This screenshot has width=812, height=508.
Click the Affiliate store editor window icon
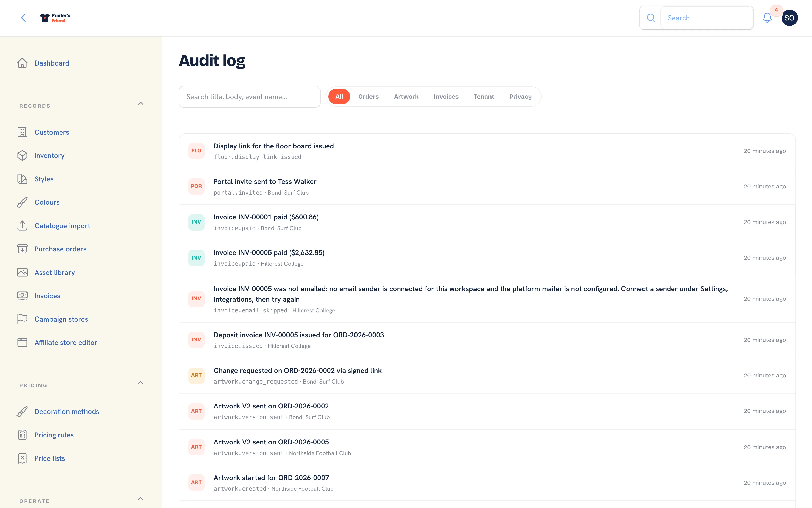tap(22, 342)
